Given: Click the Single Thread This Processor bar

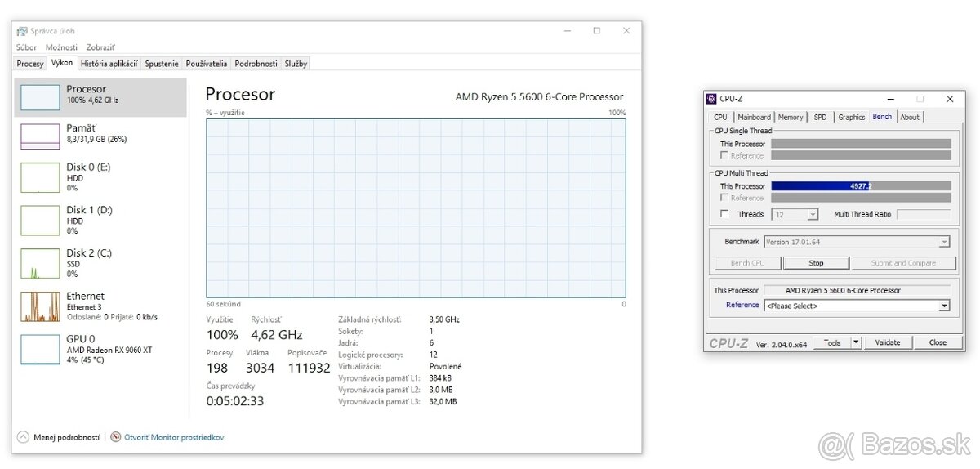Looking at the screenshot, I should 861,144.
